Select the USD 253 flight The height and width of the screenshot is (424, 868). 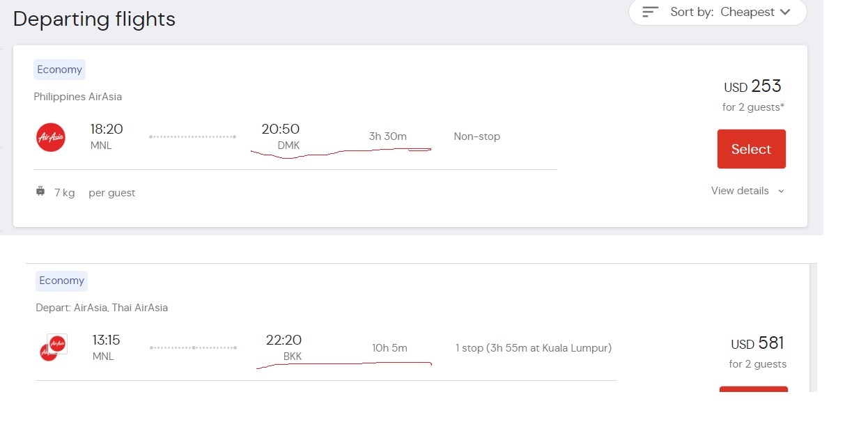751,149
